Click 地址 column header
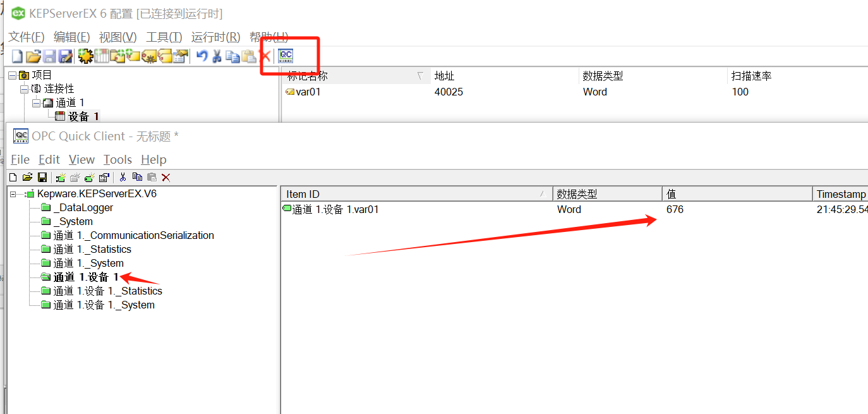868x414 pixels. (x=504, y=76)
